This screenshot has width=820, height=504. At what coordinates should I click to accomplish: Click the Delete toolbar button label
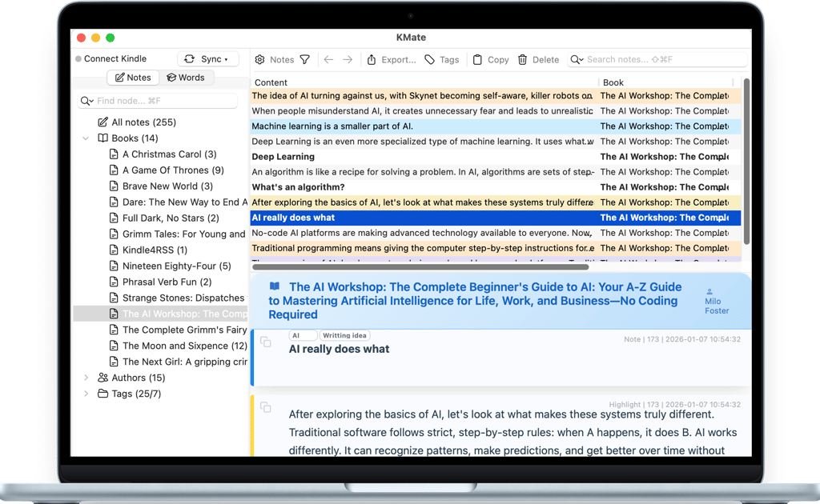click(x=545, y=59)
